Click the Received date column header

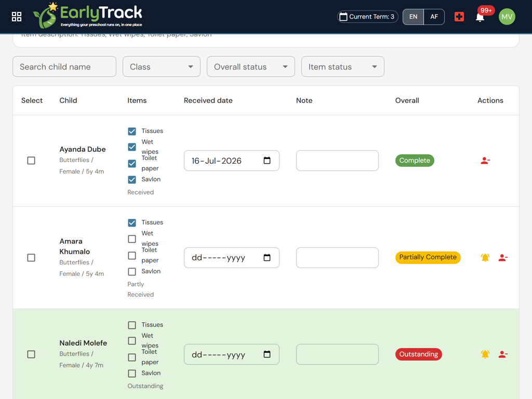(208, 100)
